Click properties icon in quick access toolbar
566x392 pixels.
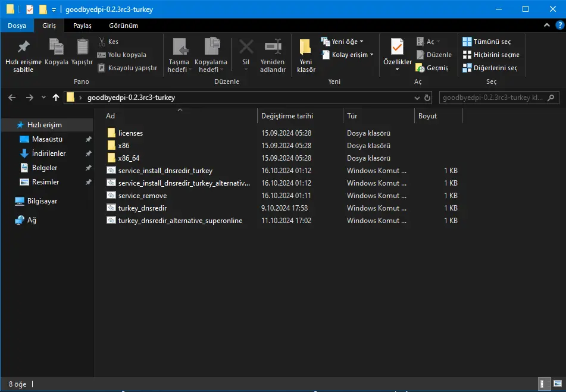click(30, 10)
